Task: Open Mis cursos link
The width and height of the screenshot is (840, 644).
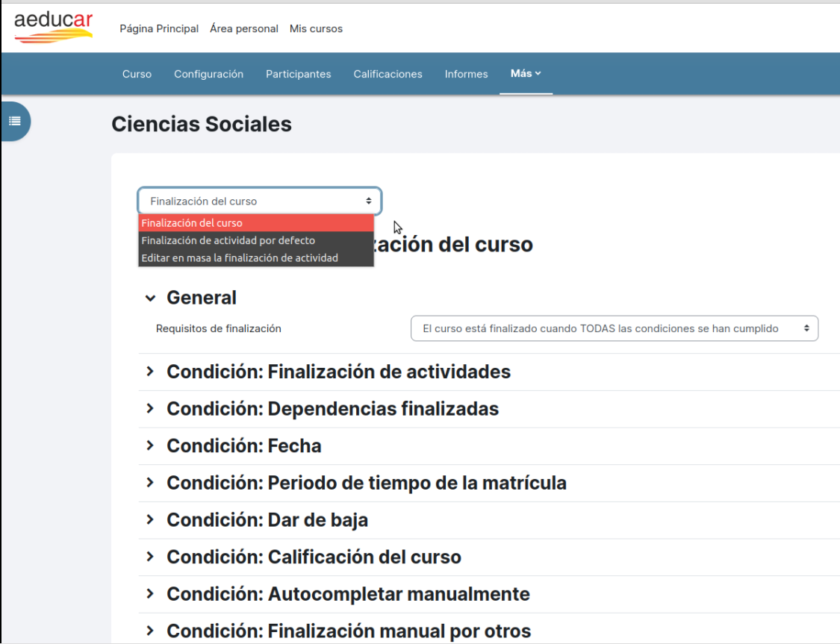Action: (316, 29)
